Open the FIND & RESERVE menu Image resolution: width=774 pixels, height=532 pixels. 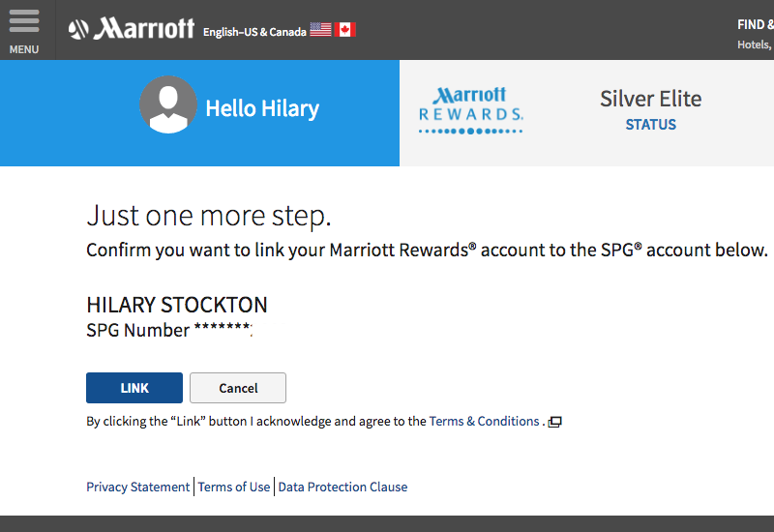pos(756,25)
